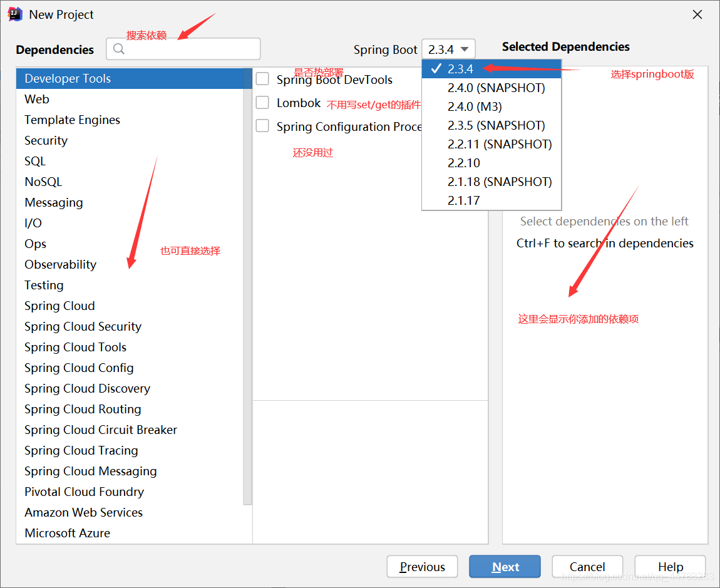Image resolution: width=720 pixels, height=588 pixels.
Task: Enable the Spring Boot DevTools checkbox
Action: coord(263,79)
